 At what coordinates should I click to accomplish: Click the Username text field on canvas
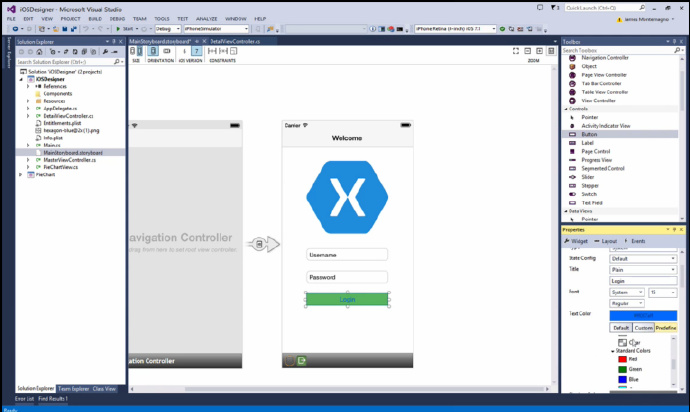tap(347, 255)
